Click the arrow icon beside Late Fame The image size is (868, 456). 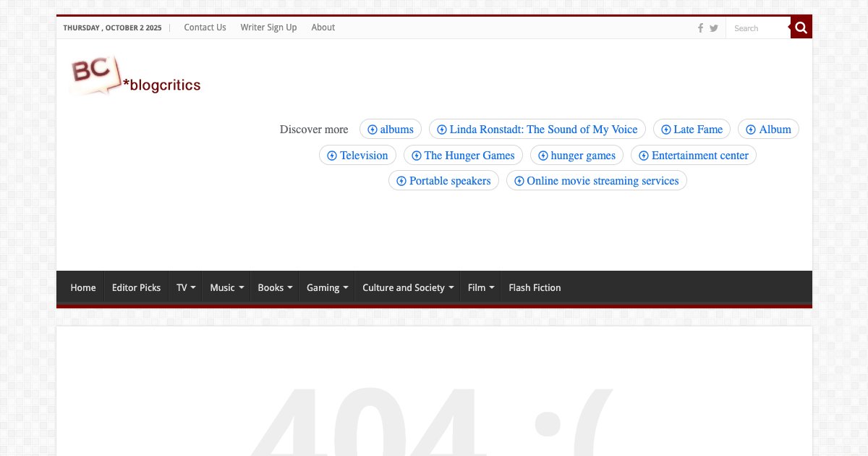tap(665, 130)
